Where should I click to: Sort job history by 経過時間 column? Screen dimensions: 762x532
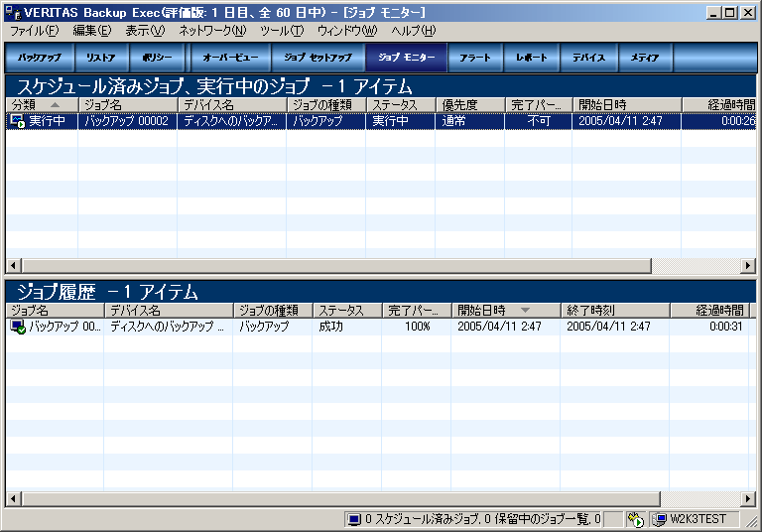(x=710, y=311)
